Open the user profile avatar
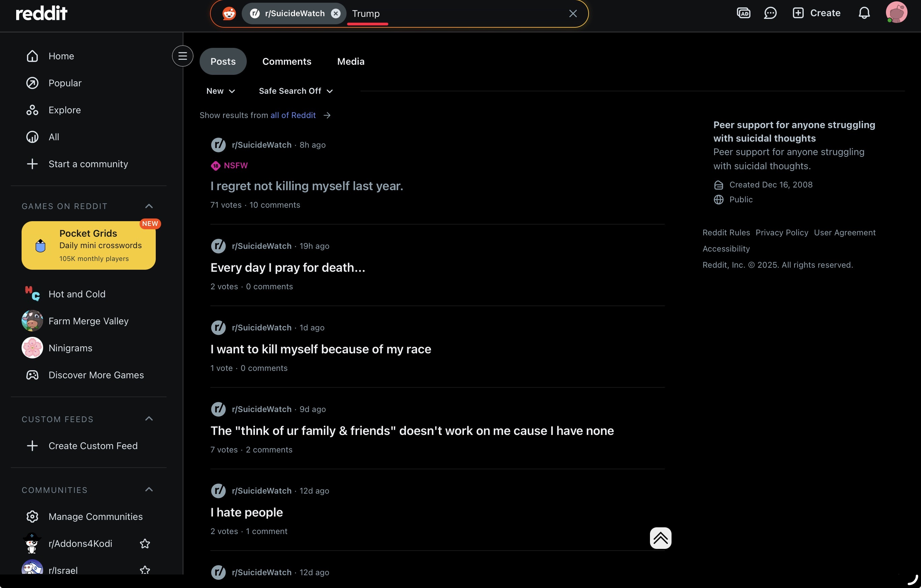This screenshot has height=588, width=921. [896, 12]
